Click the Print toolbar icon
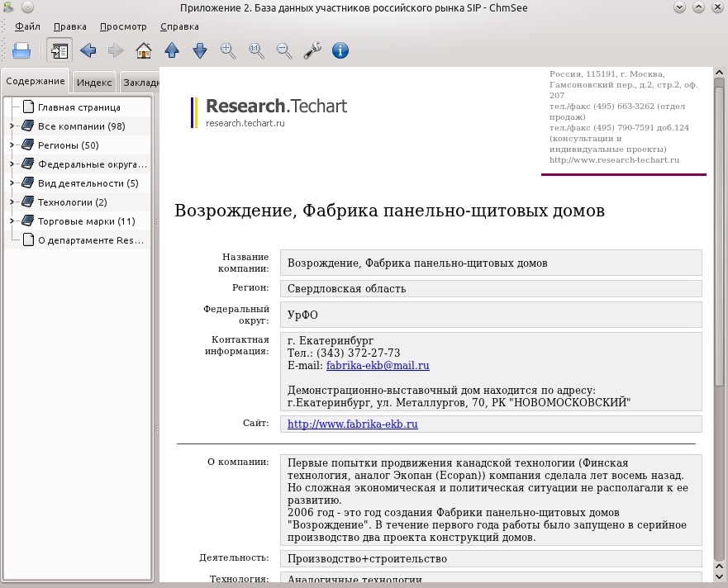This screenshot has height=588, width=728. pyautogui.click(x=21, y=50)
